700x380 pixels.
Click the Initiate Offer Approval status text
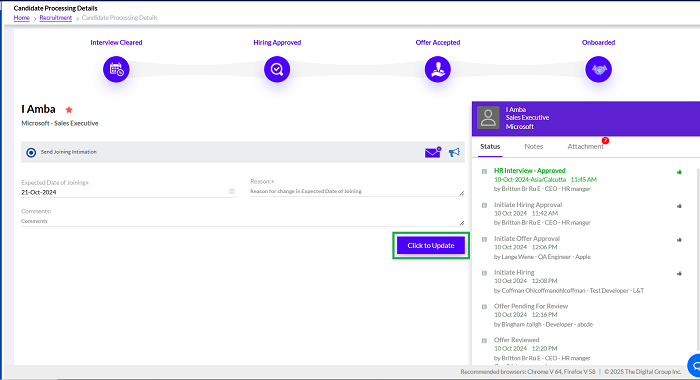tap(527, 238)
